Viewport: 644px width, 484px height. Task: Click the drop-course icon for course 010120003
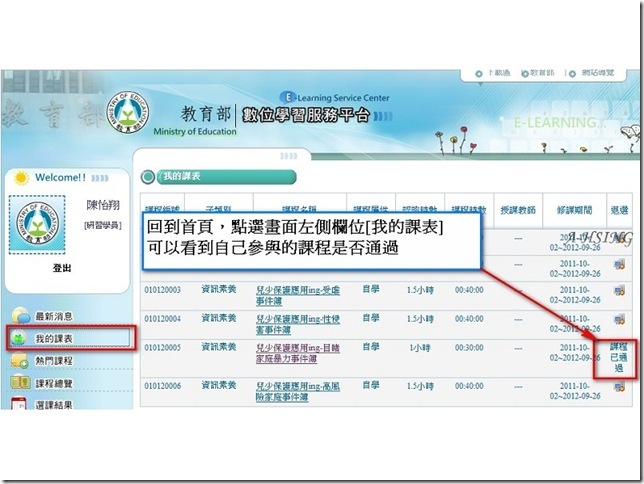point(619,291)
